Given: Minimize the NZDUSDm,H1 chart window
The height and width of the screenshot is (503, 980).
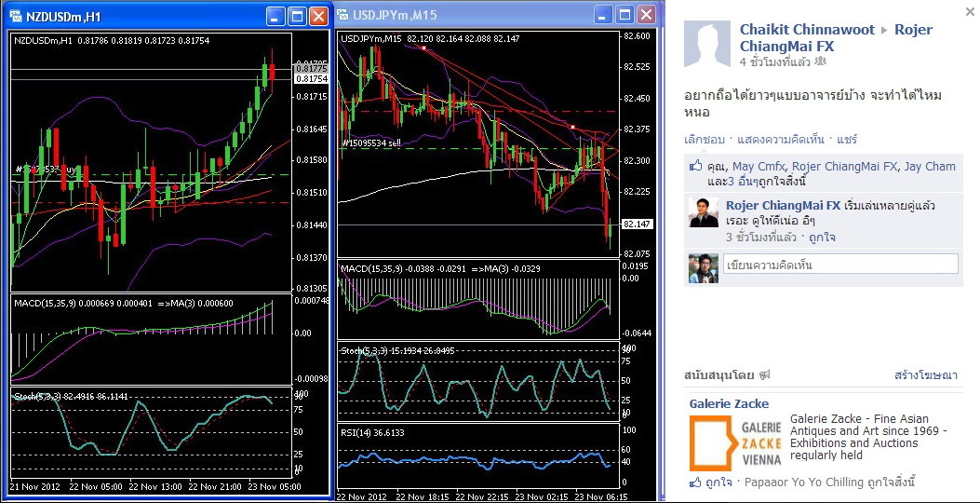Looking at the screenshot, I should (276, 16).
